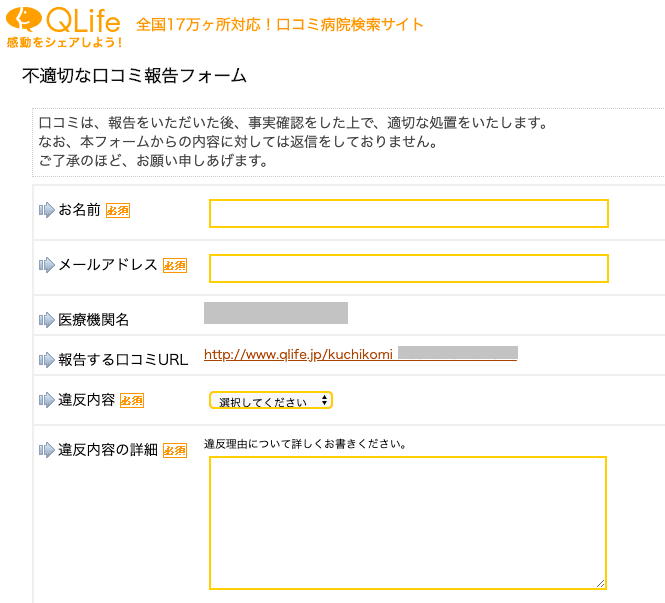Click the dropdown's up-down arrow indicator
Image resolution: width=665 pixels, height=603 pixels.
324,400
